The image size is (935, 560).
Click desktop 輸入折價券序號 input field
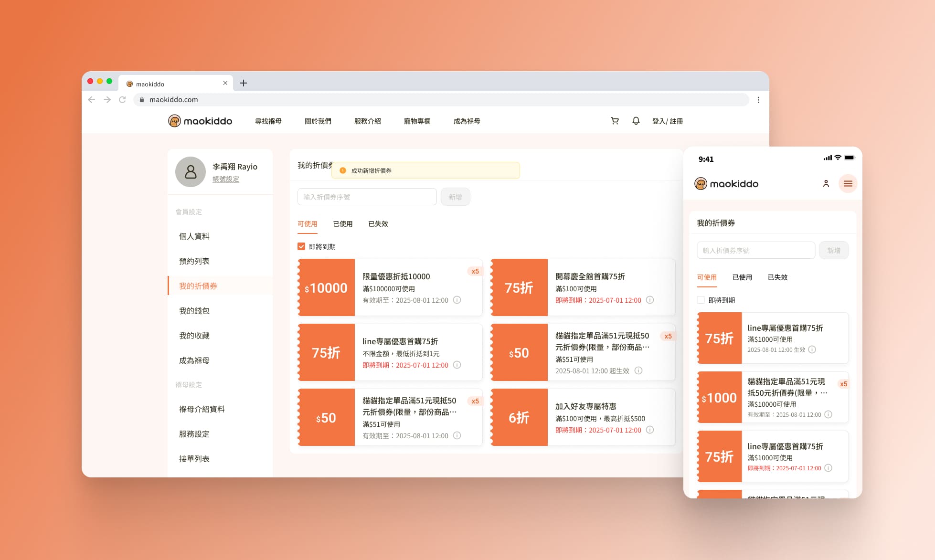point(367,197)
